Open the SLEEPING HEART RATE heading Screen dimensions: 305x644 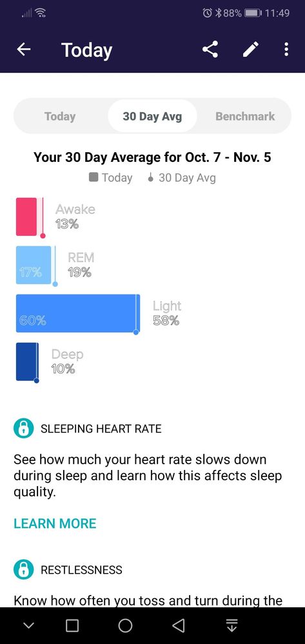[101, 429]
